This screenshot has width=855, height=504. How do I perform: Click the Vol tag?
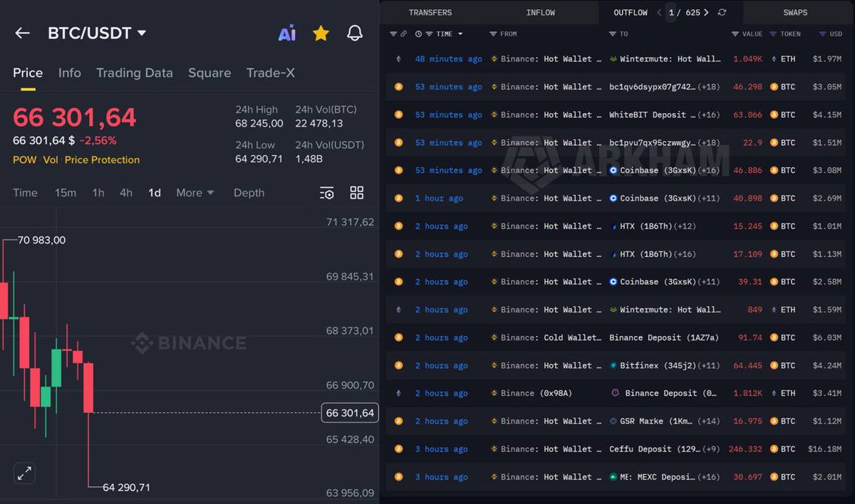pyautogui.click(x=51, y=159)
